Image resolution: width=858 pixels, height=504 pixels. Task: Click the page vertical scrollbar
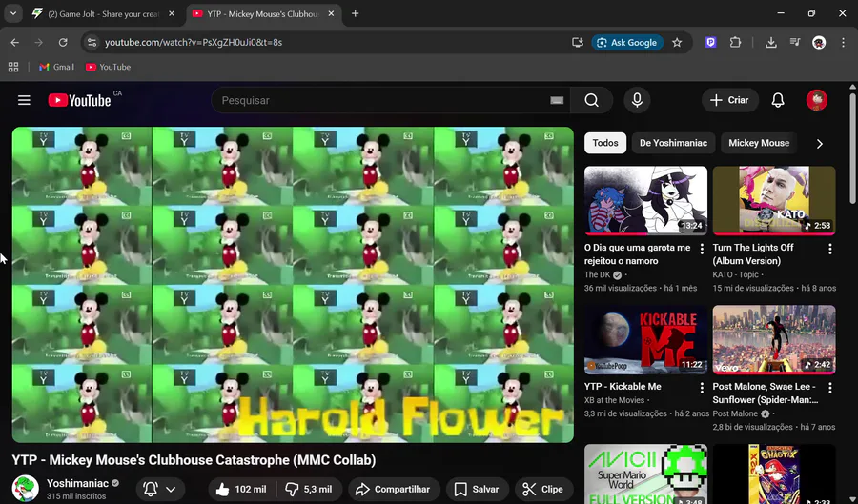pos(852,148)
